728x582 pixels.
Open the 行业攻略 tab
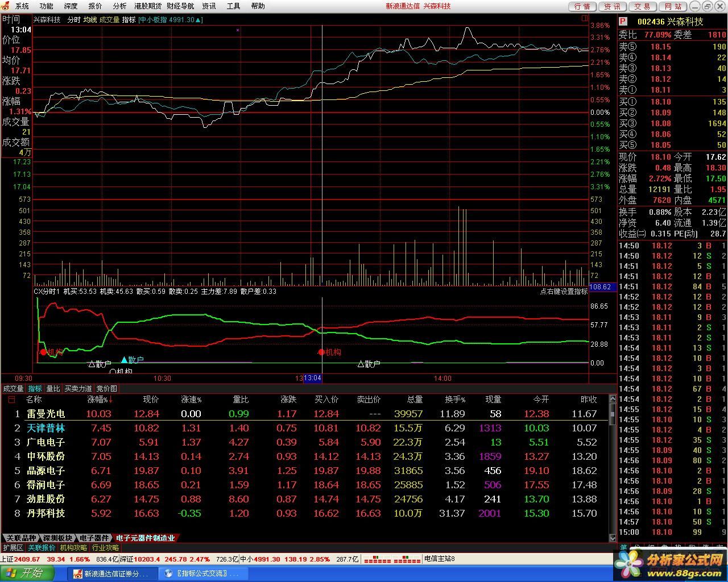pos(106,548)
